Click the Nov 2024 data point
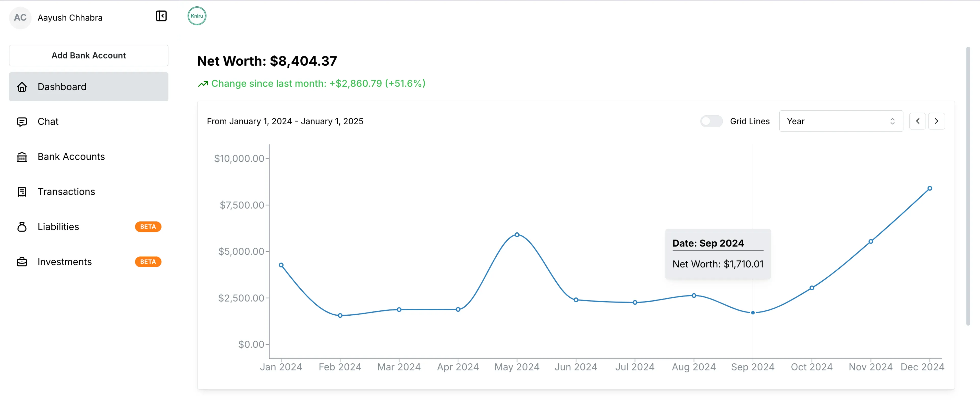 [871, 242]
